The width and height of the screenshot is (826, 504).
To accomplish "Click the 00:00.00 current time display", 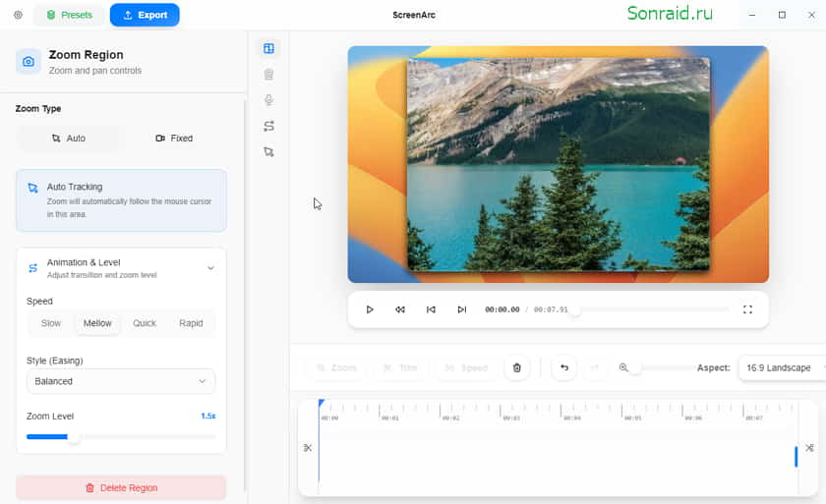I will (502, 309).
